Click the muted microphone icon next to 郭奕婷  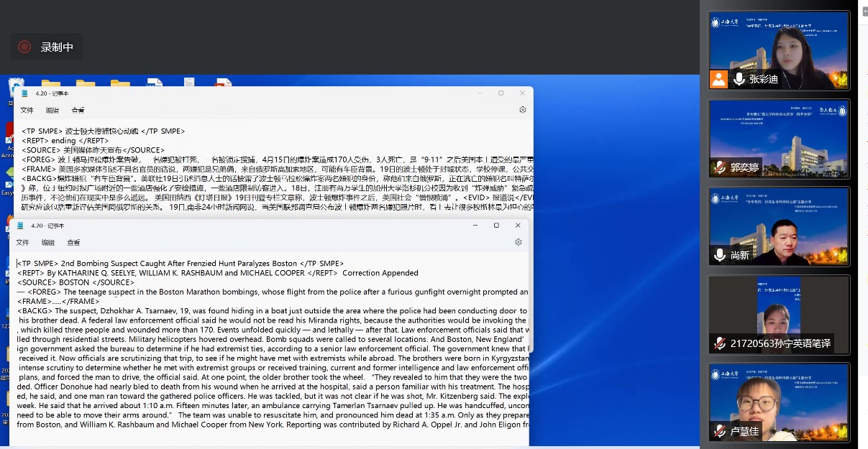720,167
